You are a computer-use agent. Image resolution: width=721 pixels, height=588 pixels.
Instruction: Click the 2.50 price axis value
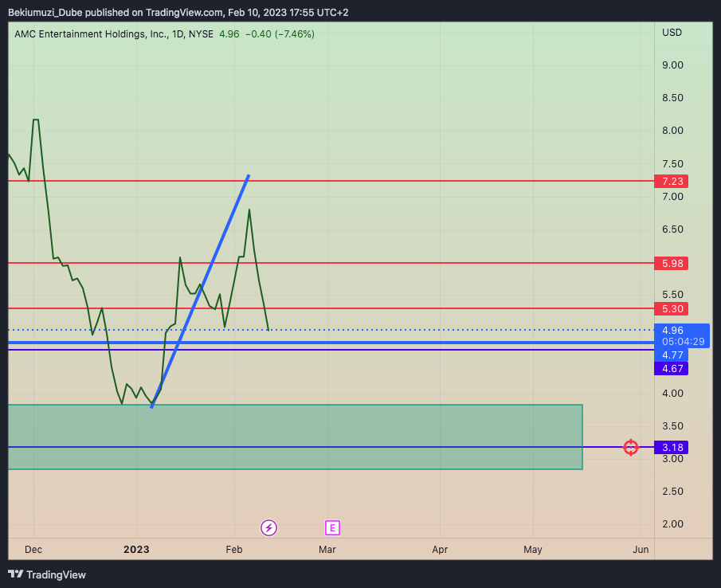click(672, 492)
